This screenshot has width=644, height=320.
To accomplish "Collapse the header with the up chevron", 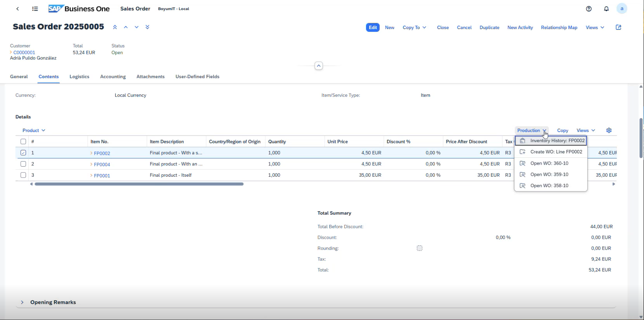I will (x=319, y=66).
